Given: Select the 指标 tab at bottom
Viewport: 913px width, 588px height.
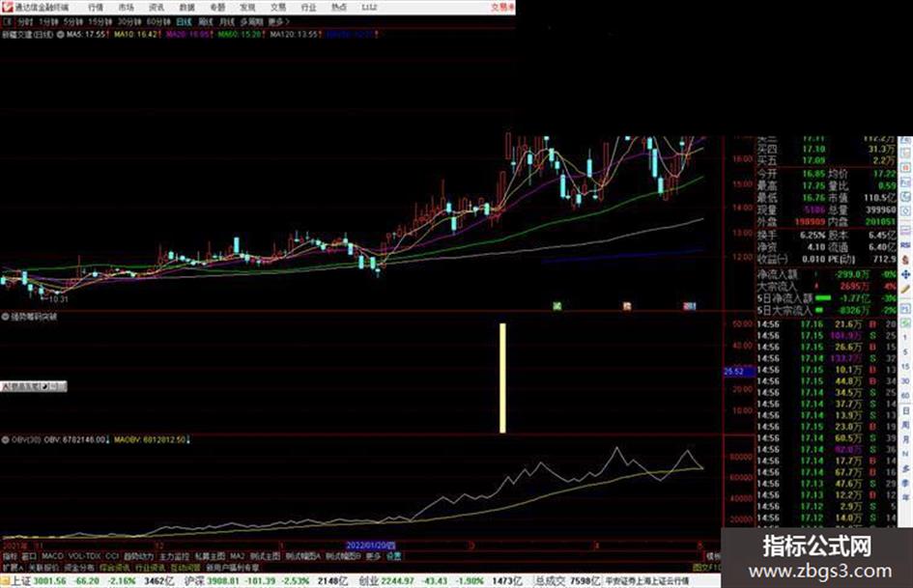Looking at the screenshot, I should pyautogui.click(x=10, y=556).
